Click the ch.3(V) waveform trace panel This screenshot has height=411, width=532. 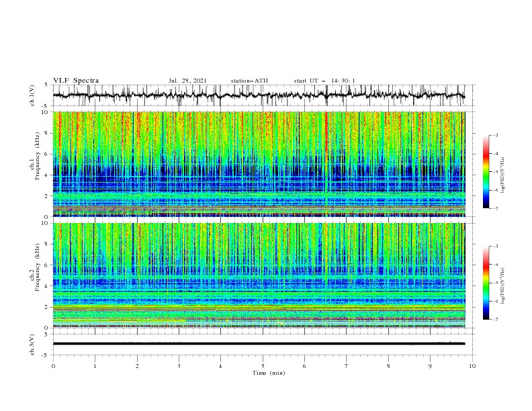264,345
